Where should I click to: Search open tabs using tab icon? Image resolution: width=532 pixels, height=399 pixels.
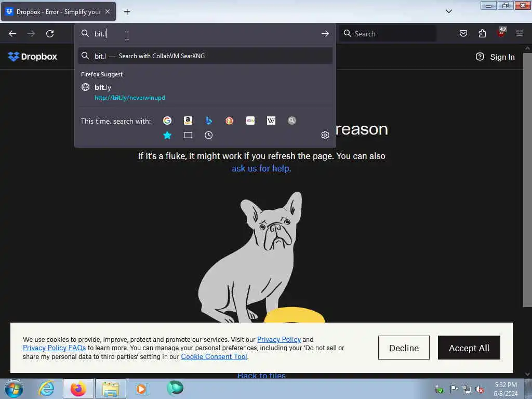tap(188, 135)
